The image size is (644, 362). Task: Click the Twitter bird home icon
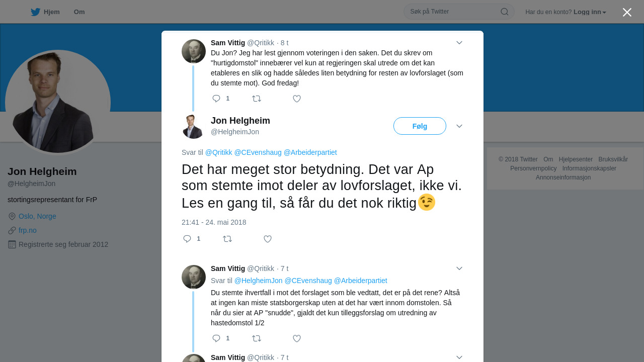click(35, 12)
